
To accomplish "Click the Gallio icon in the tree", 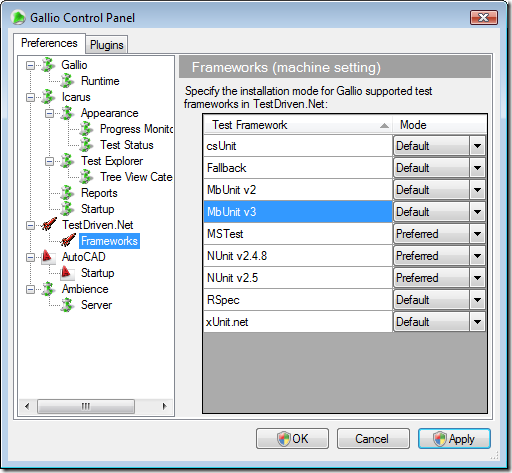I will pos(48,65).
